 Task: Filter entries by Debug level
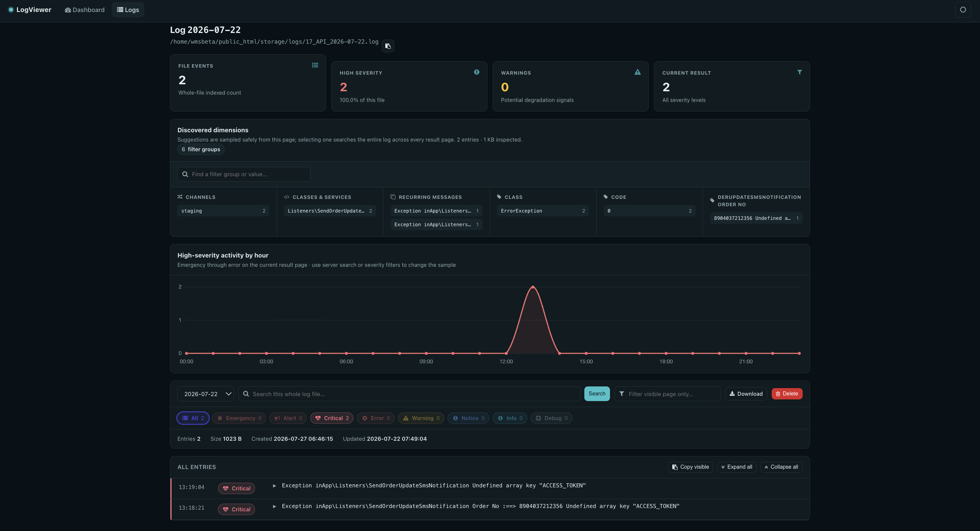(x=551, y=418)
